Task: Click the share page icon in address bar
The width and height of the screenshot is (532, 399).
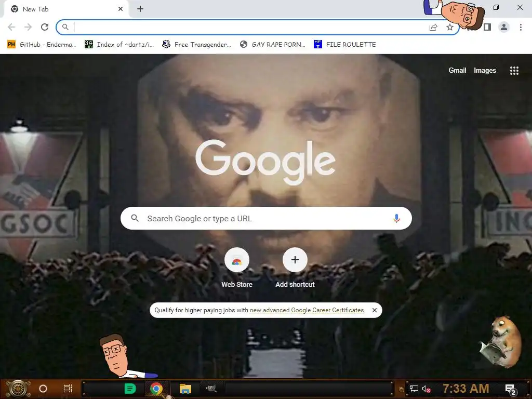Action: 433,27
